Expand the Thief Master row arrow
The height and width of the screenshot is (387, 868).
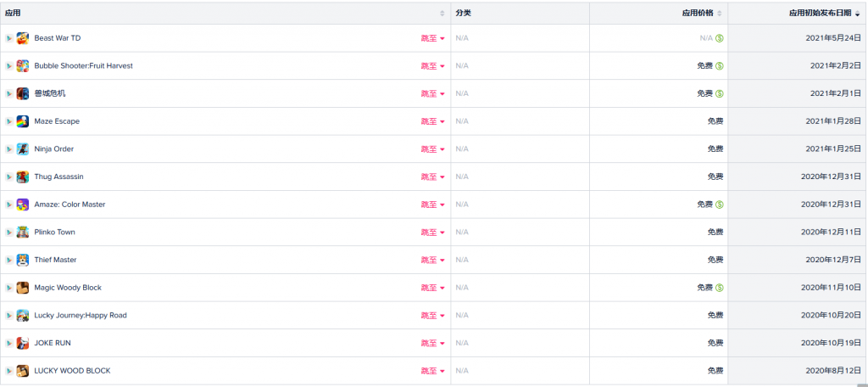[x=8, y=260]
